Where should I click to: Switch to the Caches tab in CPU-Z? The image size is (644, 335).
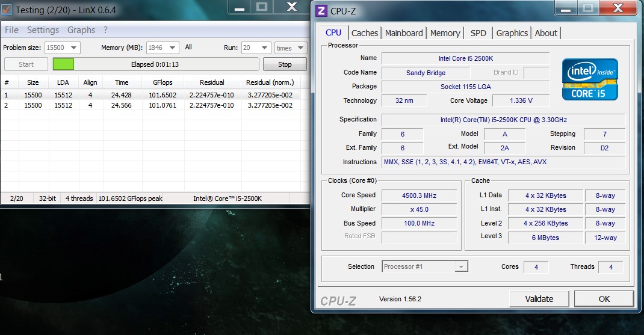tap(364, 33)
